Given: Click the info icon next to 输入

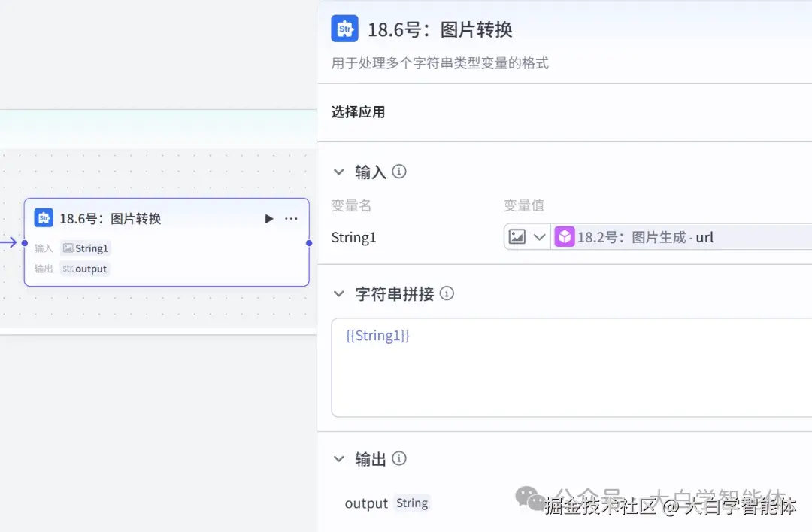Looking at the screenshot, I should point(399,172).
